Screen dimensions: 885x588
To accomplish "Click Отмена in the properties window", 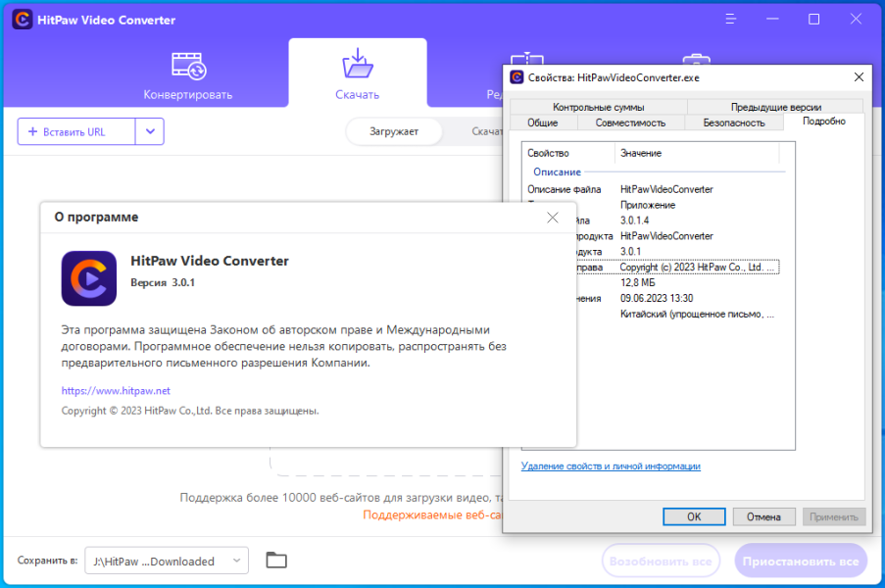I will tap(763, 516).
